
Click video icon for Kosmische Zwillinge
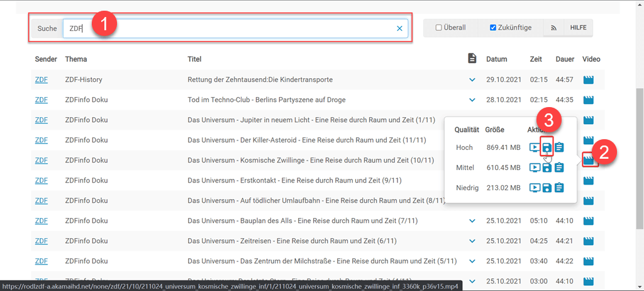click(589, 160)
